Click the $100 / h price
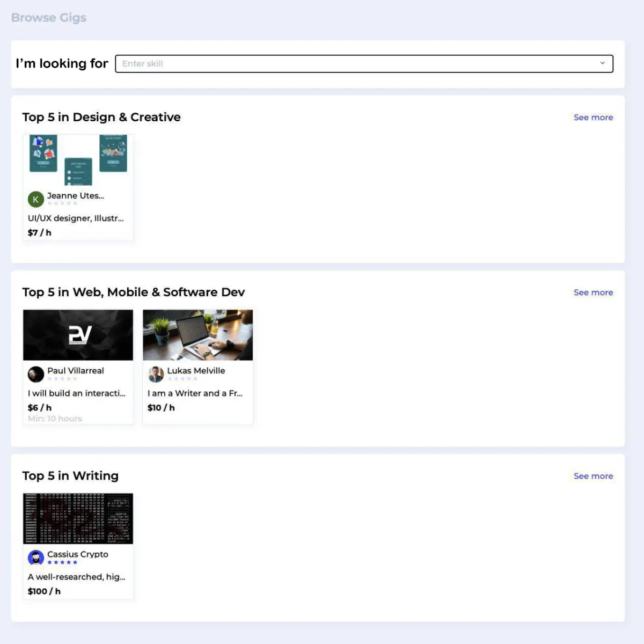The image size is (644, 644). 44,591
